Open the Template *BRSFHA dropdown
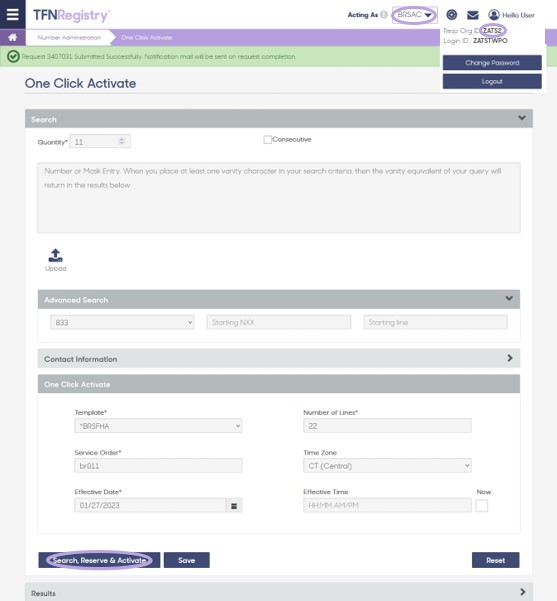The width and height of the screenshot is (557, 601). click(x=158, y=426)
